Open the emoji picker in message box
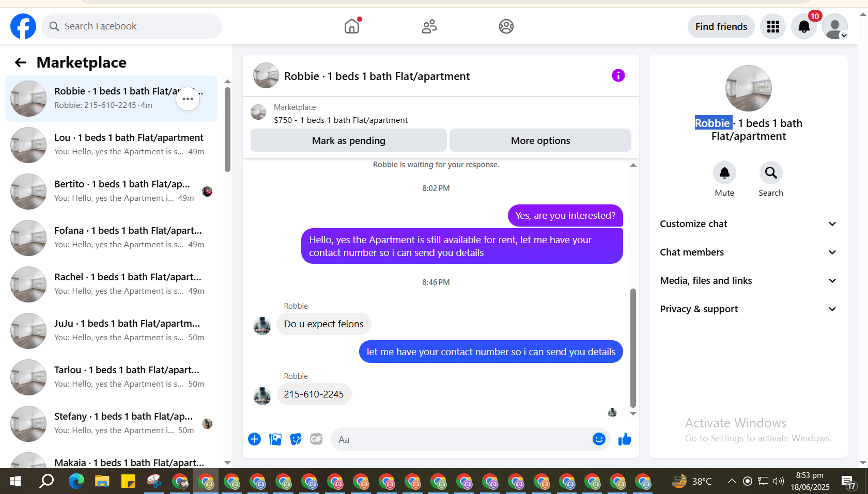Image resolution: width=868 pixels, height=494 pixels. [599, 439]
